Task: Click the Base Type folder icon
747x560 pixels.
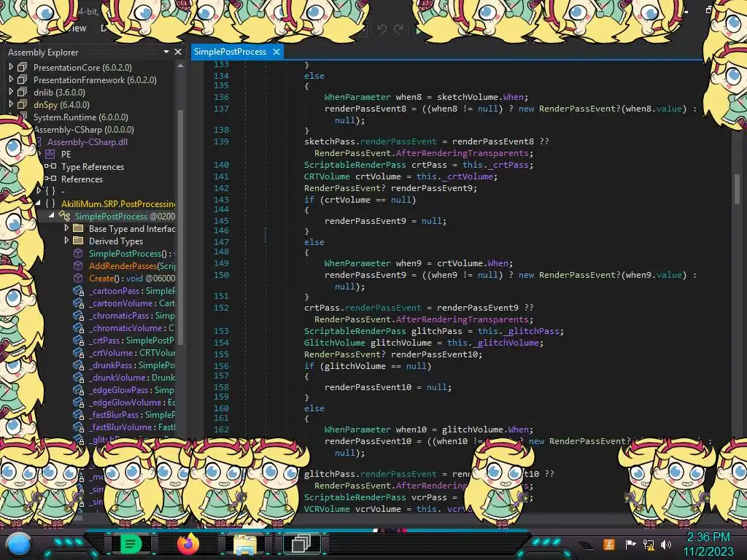Action: 78,228
